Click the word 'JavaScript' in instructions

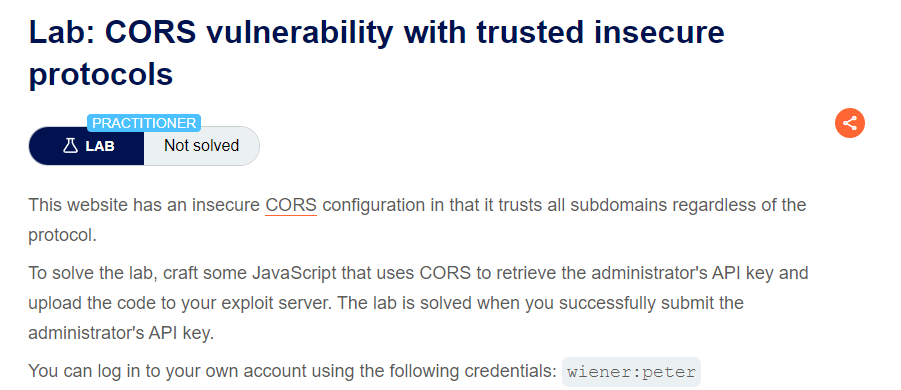(x=294, y=272)
